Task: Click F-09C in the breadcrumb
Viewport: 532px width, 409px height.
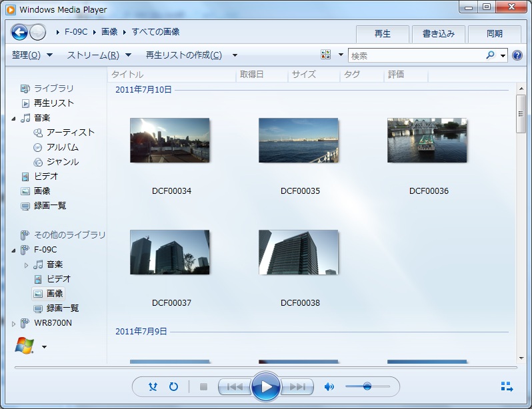Action: [x=76, y=32]
